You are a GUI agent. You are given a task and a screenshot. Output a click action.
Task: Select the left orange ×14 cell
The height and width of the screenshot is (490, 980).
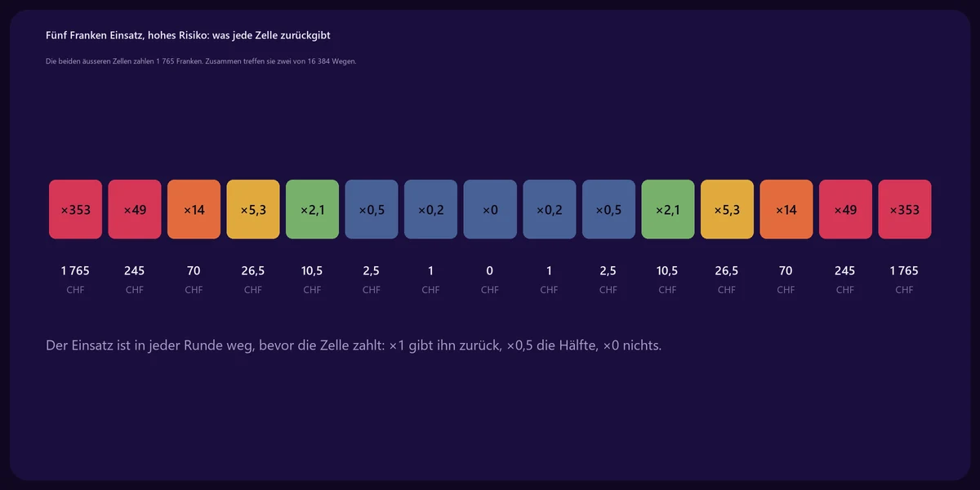[194, 209]
